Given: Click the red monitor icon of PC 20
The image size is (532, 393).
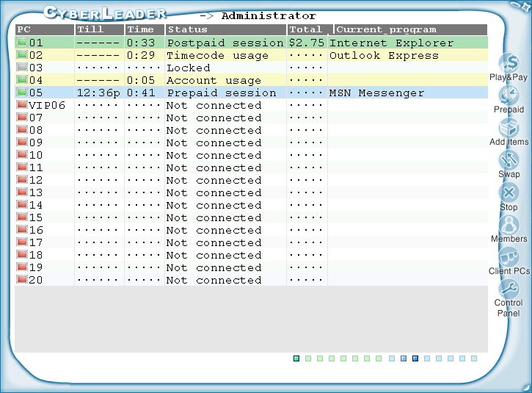Looking at the screenshot, I should pos(22,279).
